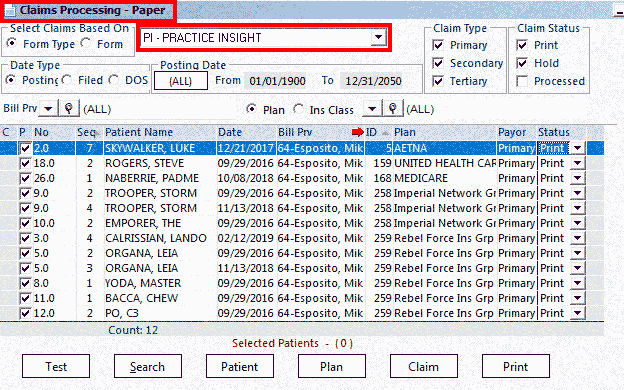This screenshot has height=390, width=624.
Task: Toggle the Primary claim type checkbox
Action: point(438,45)
